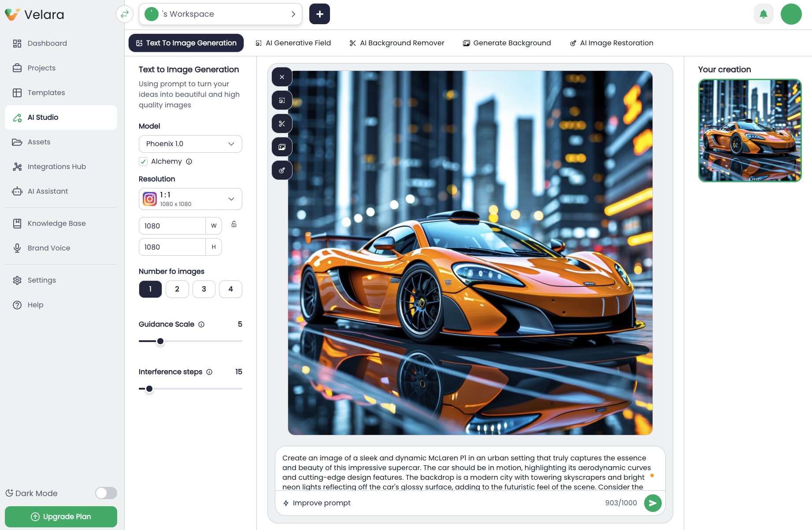Open the Phoenix 1.0 model dropdown
This screenshot has width=812, height=530.
pyautogui.click(x=190, y=144)
